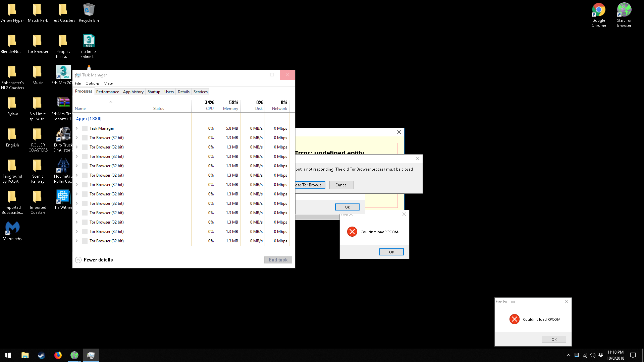Expand the Task Manager process row
The height and width of the screenshot is (362, 644).
(77, 128)
